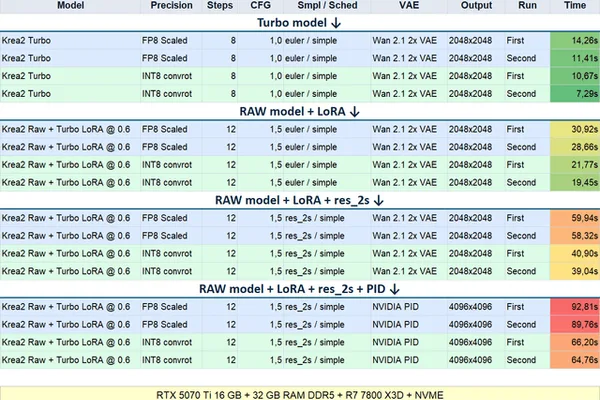
Task: Click the time cell '30,92s'
Action: [575, 129]
